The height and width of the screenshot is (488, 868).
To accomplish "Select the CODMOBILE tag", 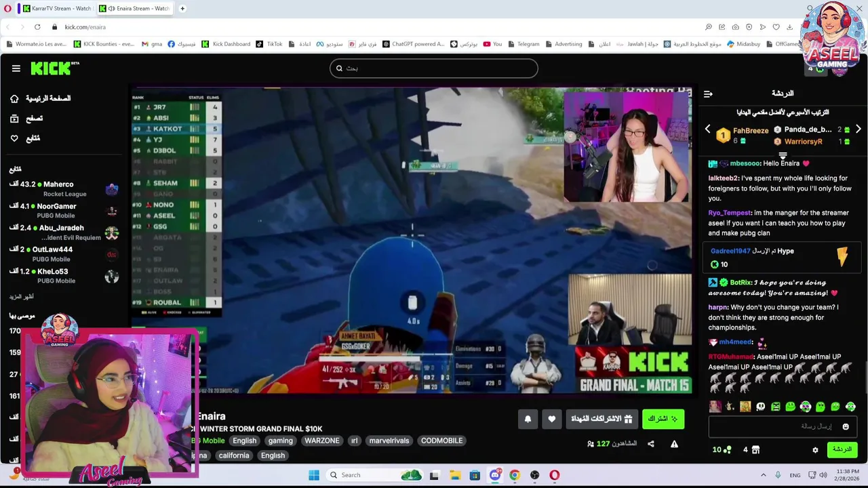I will coord(441,441).
